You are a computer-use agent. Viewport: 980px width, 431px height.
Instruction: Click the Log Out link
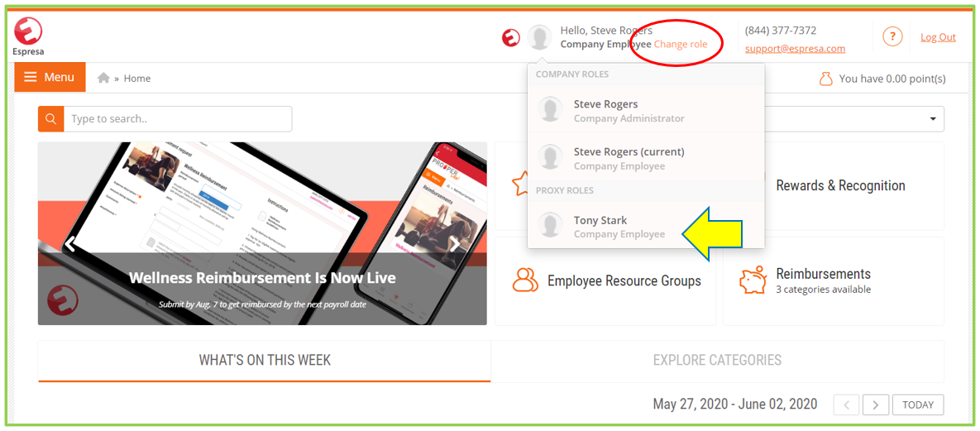[x=938, y=37]
